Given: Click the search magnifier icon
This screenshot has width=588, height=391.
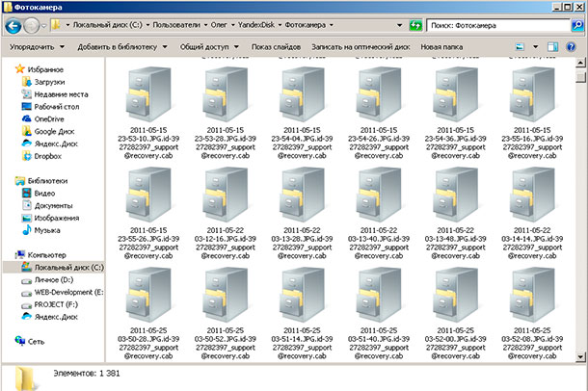Looking at the screenshot, I should point(576,25).
